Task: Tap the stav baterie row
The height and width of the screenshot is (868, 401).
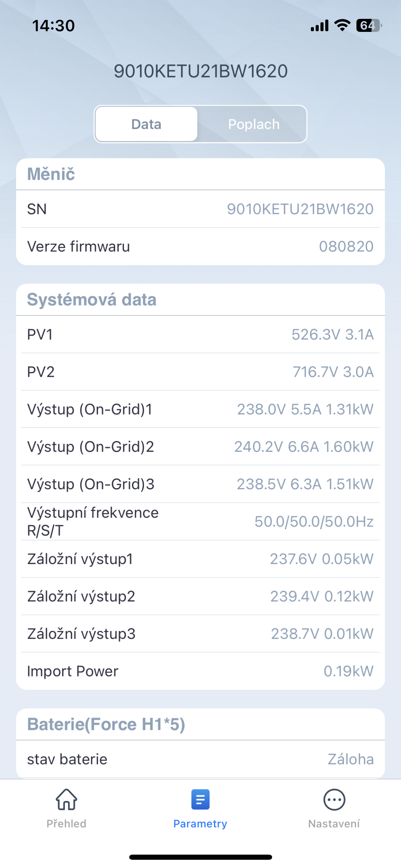Action: (x=200, y=759)
